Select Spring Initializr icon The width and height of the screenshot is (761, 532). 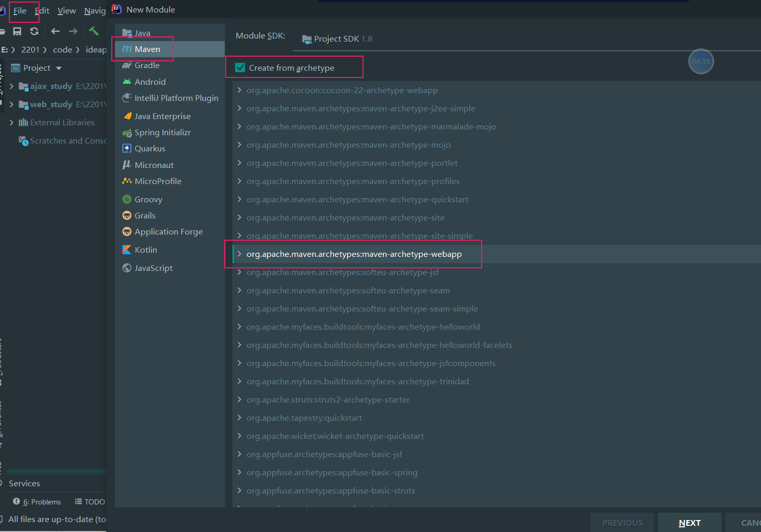pos(127,133)
